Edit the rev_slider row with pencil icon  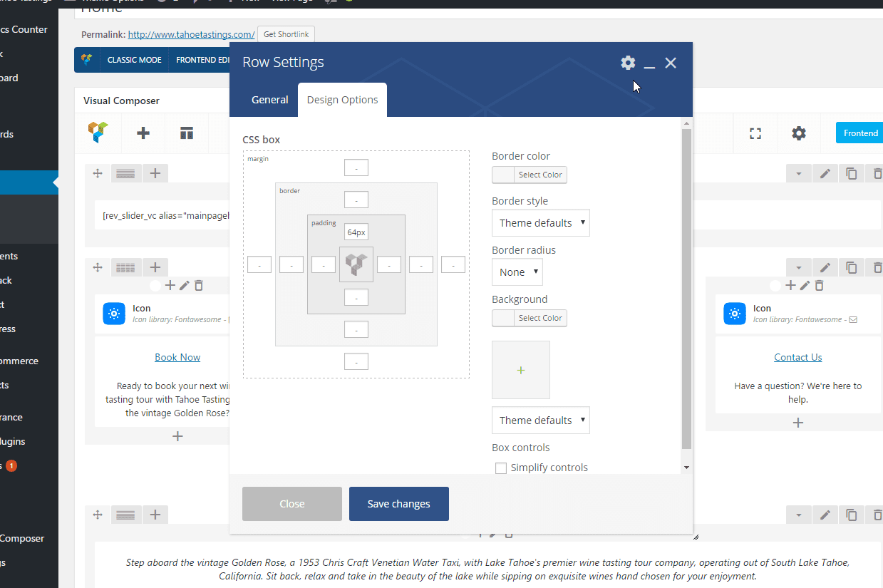point(825,173)
